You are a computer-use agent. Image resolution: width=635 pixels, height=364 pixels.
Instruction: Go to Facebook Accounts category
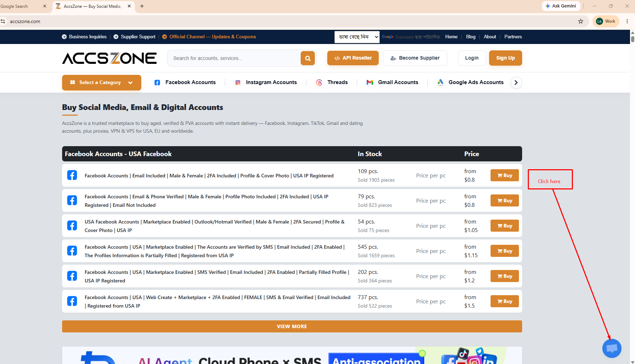point(190,83)
